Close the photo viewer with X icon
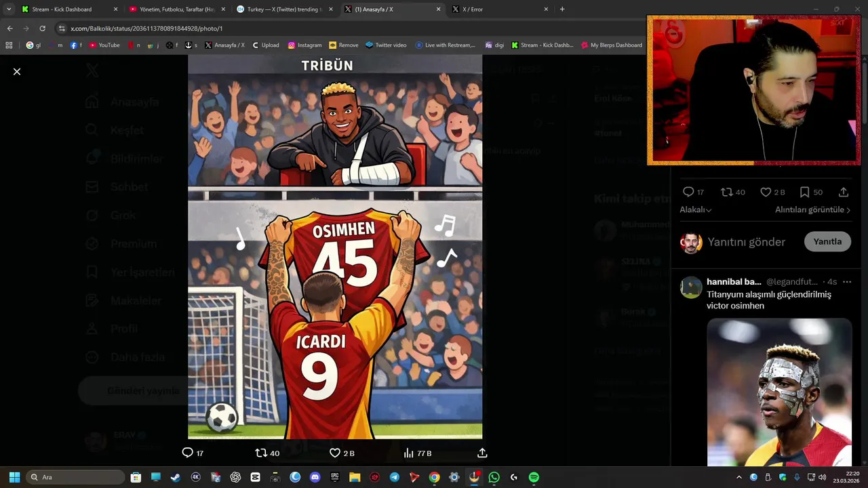868x488 pixels. [x=17, y=71]
